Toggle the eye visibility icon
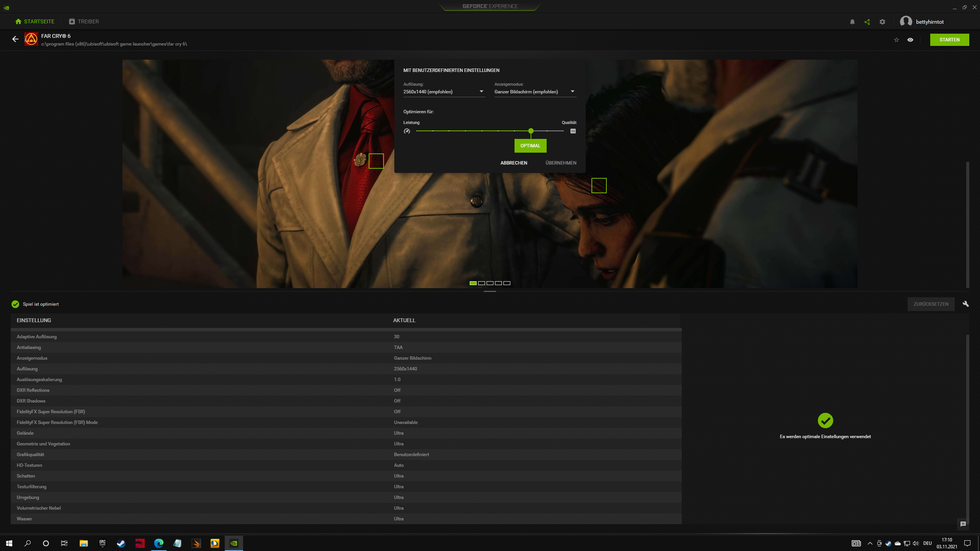This screenshot has width=980, height=551. (910, 40)
